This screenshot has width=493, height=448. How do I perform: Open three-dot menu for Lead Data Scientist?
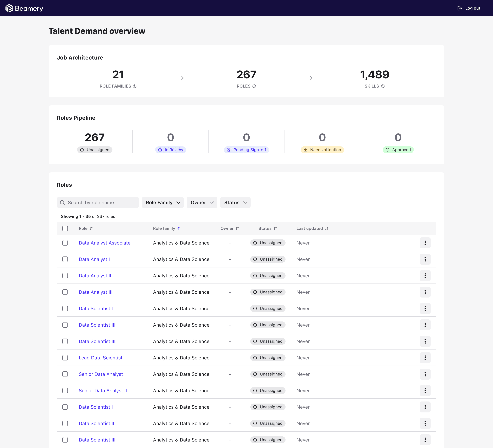point(425,358)
